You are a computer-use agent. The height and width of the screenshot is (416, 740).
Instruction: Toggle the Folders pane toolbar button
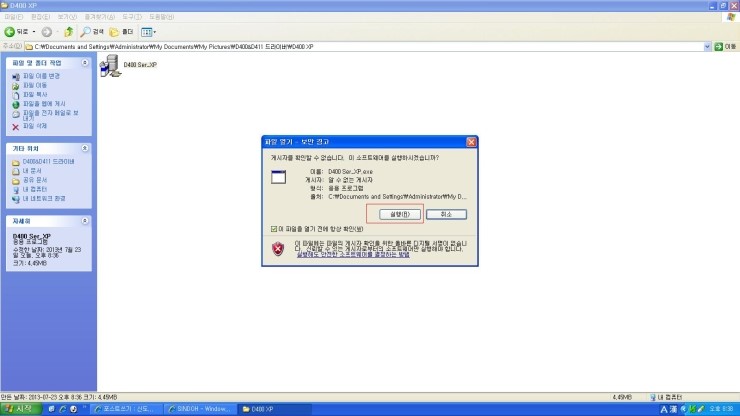point(121,32)
